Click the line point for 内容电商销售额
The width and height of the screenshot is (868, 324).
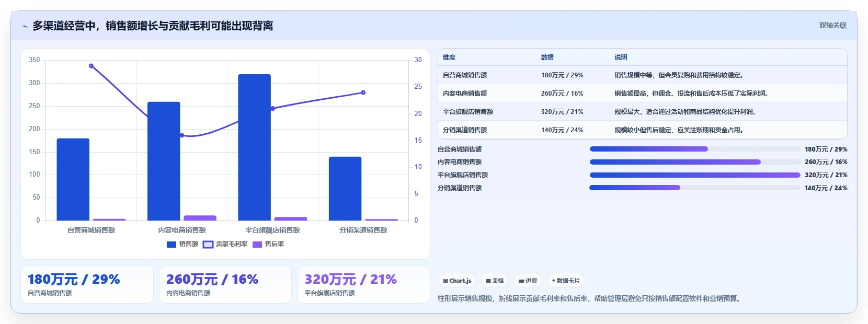(182, 135)
